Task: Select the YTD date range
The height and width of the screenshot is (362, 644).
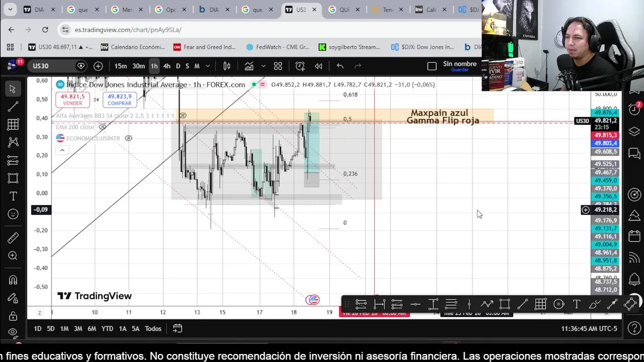Action: click(x=107, y=329)
